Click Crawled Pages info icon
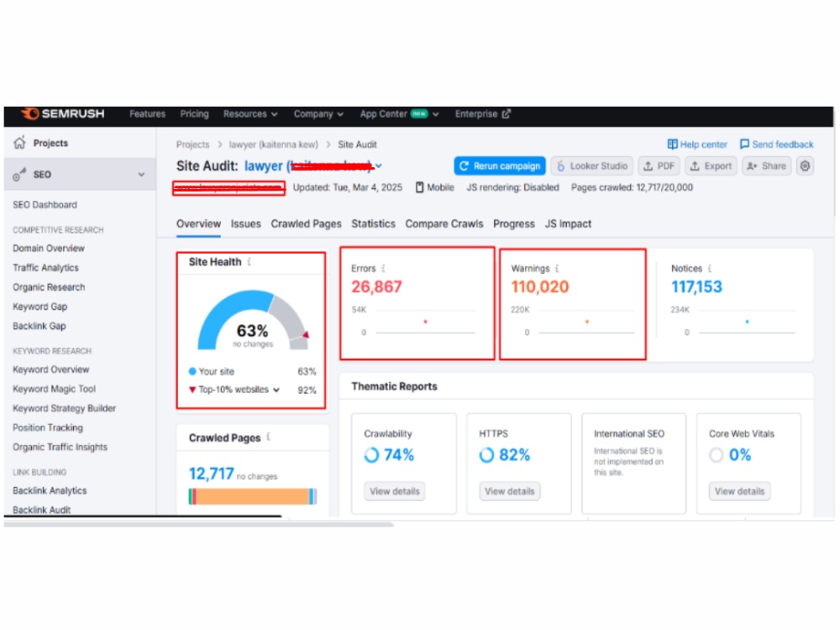Screen dimensions: 840x630 tap(269, 437)
